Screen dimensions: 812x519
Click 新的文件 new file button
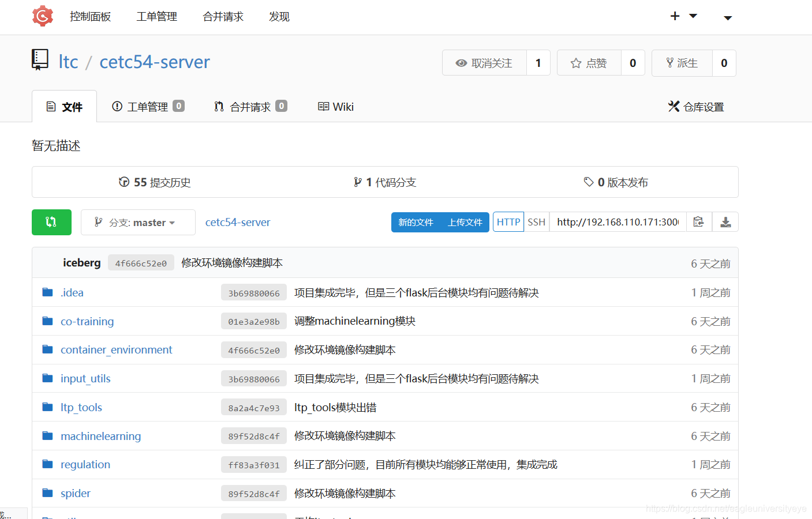click(x=416, y=222)
